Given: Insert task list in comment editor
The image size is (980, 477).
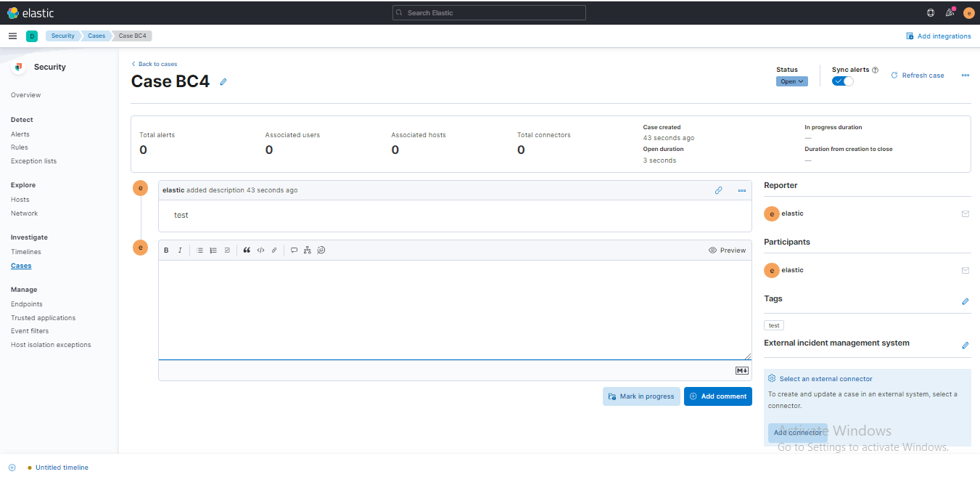Looking at the screenshot, I should pos(227,250).
